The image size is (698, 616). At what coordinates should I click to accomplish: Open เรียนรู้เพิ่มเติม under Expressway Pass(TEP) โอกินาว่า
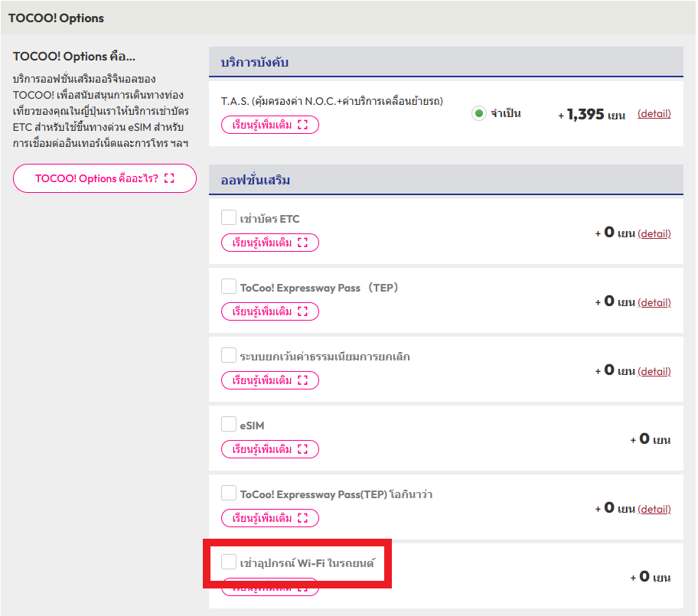(269, 518)
